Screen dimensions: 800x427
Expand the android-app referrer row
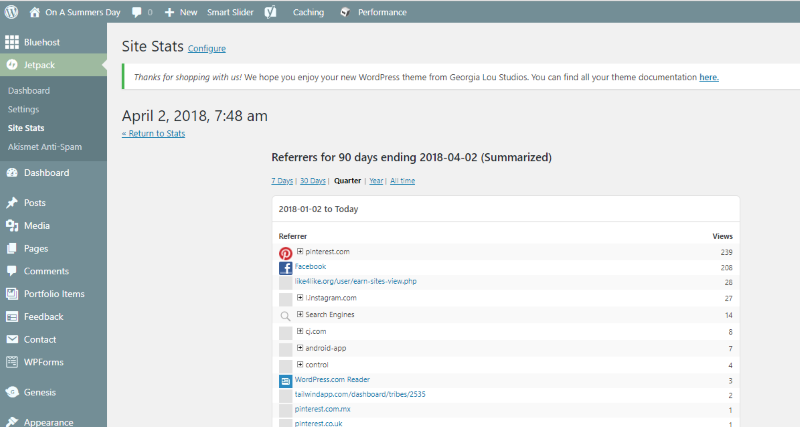point(300,348)
